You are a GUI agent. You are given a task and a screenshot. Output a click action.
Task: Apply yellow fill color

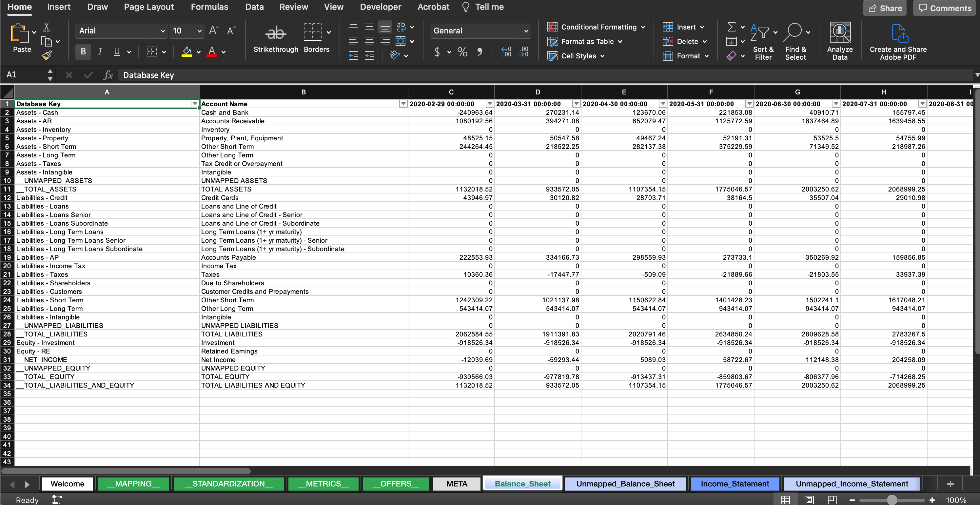(x=187, y=52)
